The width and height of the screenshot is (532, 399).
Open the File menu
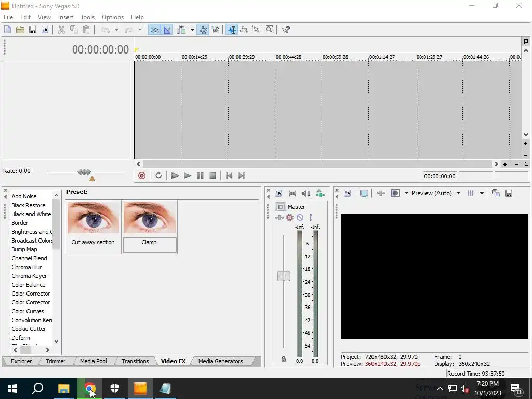[8, 17]
